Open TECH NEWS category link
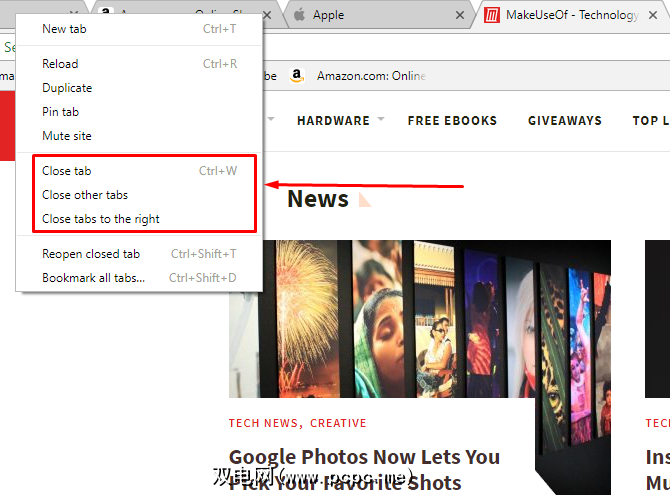The image size is (670, 500). click(x=265, y=423)
